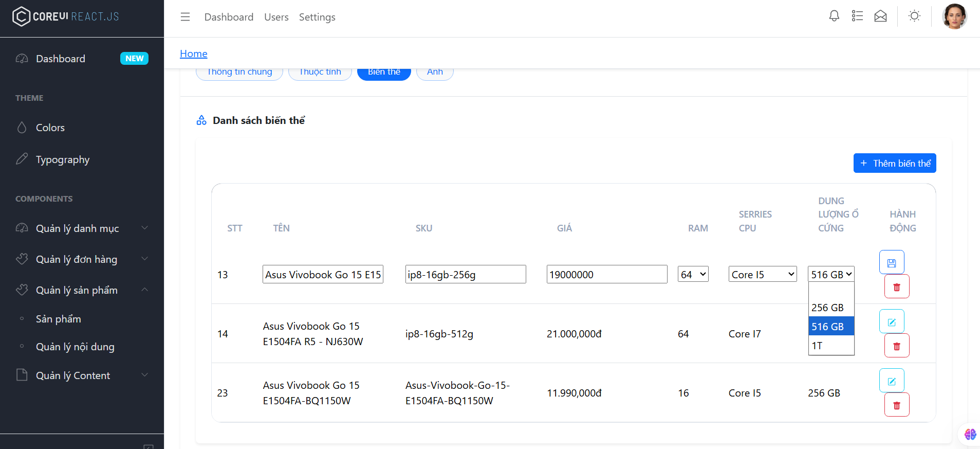
Task: Edit the price field 19000000
Action: pyautogui.click(x=607, y=274)
